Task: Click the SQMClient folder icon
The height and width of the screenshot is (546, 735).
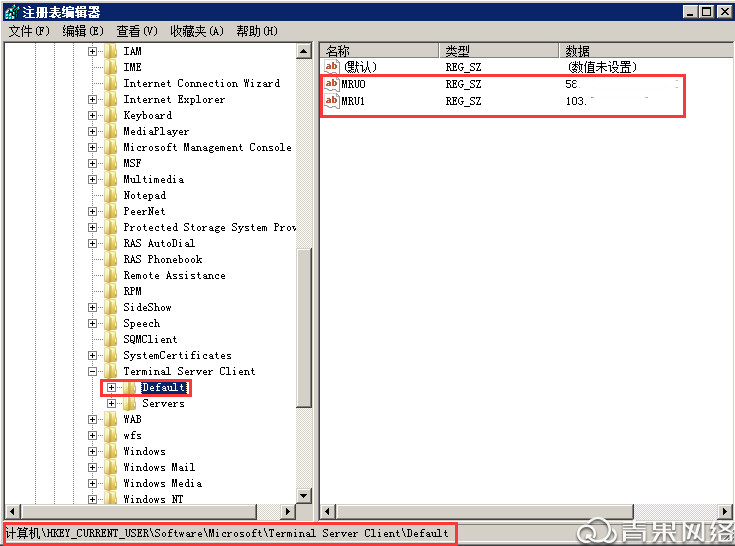Action: [x=111, y=339]
